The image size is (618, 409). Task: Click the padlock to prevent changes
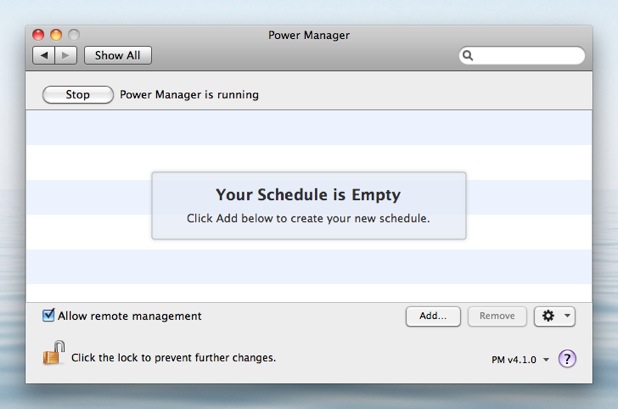pos(53,353)
